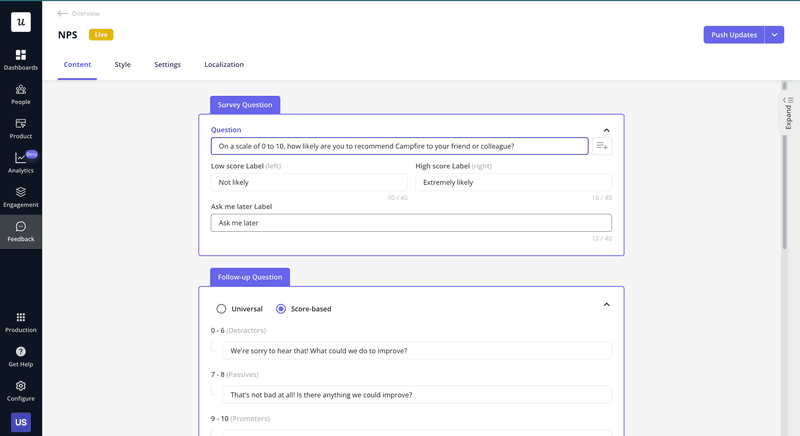The height and width of the screenshot is (436, 800).
Task: Go back to Overview link
Action: tap(79, 14)
